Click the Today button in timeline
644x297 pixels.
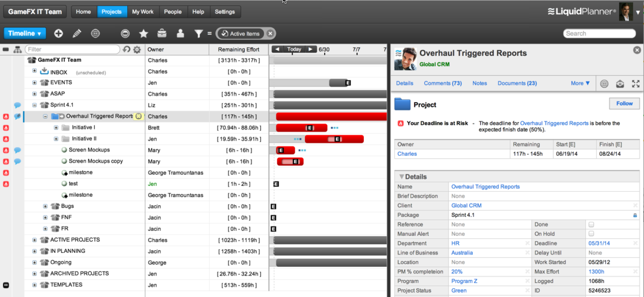(294, 49)
